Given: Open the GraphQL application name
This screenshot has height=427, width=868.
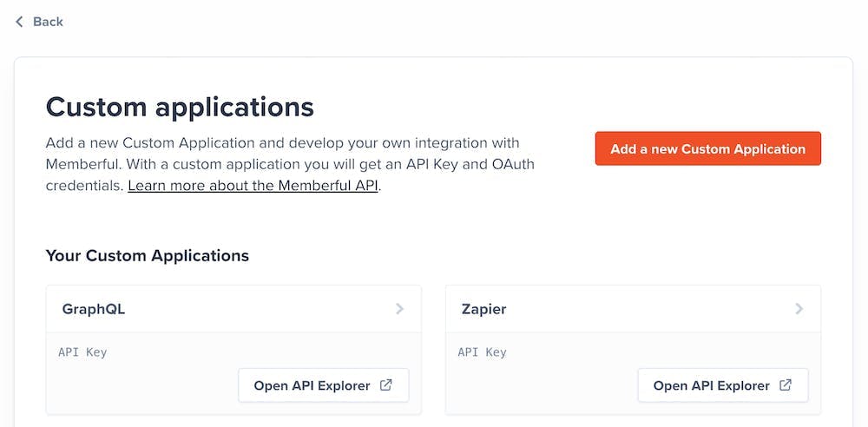Looking at the screenshot, I should [94, 309].
